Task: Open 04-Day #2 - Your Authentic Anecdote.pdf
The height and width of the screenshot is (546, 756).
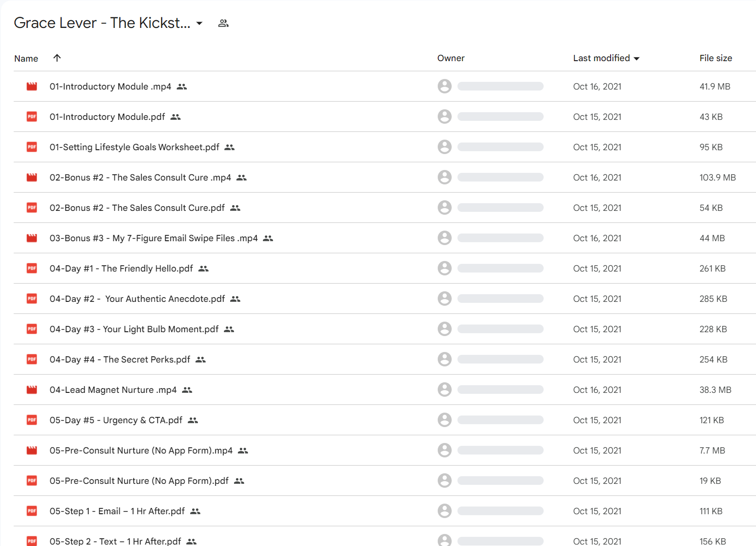Action: click(137, 299)
